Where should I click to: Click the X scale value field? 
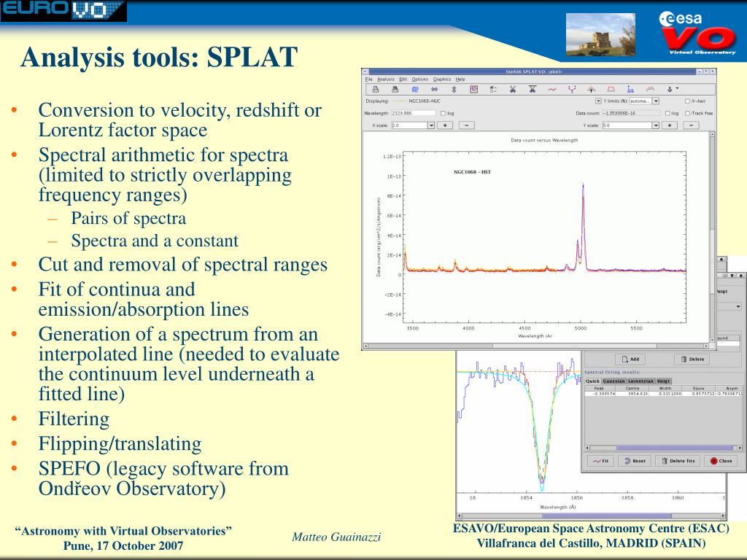tap(409, 125)
